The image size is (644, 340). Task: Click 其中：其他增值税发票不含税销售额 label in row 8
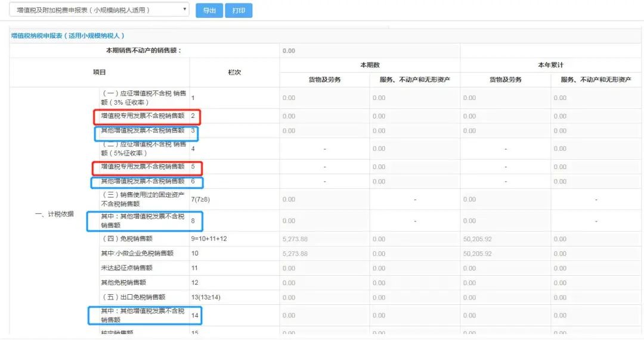point(143,221)
